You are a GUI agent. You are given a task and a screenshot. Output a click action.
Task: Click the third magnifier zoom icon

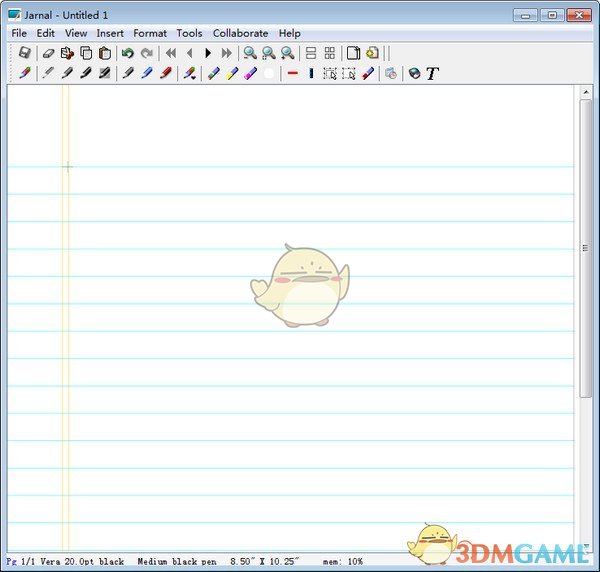[x=288, y=53]
